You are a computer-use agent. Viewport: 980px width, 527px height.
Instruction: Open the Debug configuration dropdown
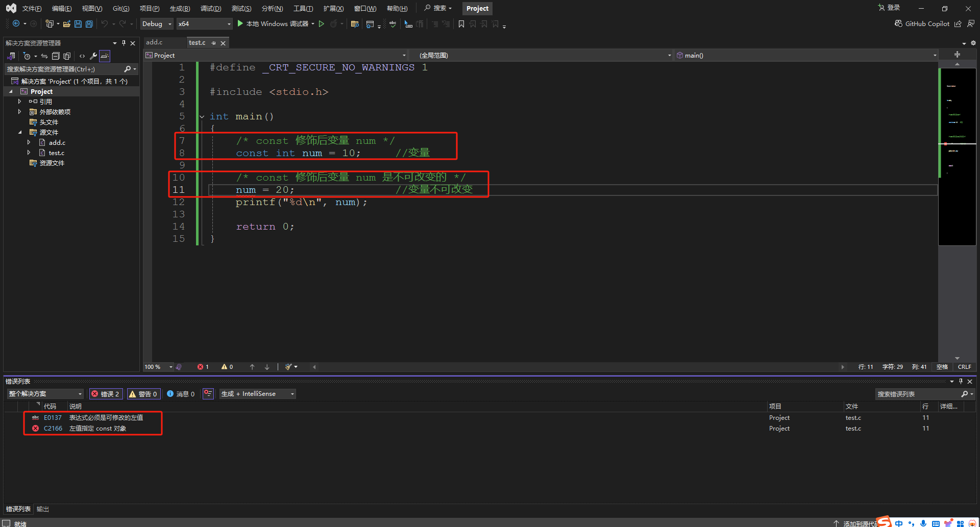coord(157,24)
